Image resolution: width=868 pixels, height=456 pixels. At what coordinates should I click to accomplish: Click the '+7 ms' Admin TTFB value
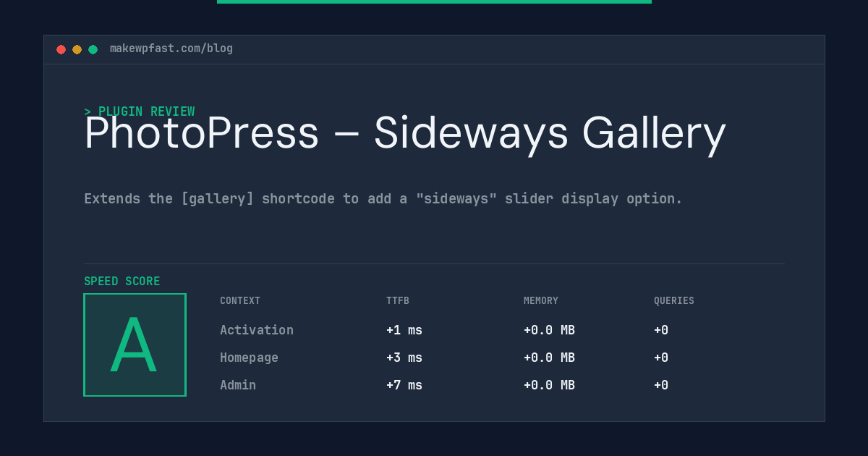pyautogui.click(x=404, y=385)
